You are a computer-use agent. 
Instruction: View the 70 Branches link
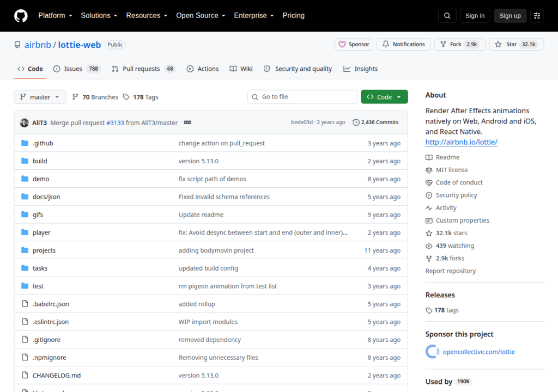[x=95, y=97]
